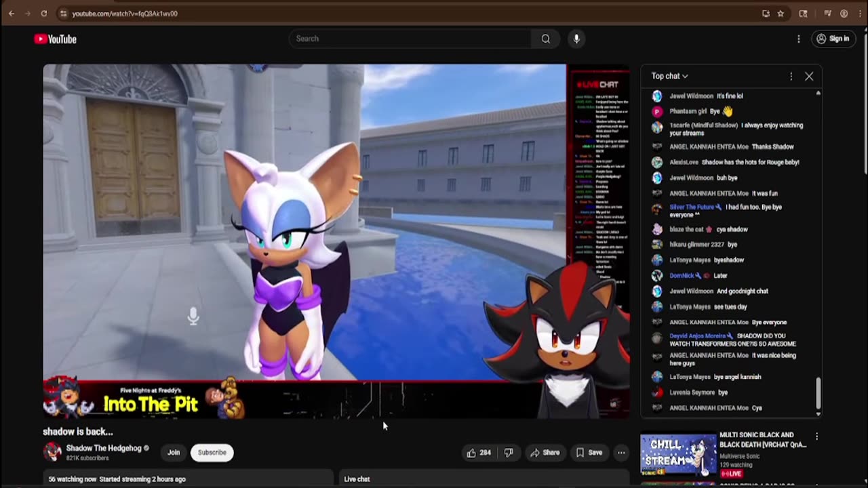Expand the Top chat dropdown
Screen dimensions: 868x488
[670, 76]
